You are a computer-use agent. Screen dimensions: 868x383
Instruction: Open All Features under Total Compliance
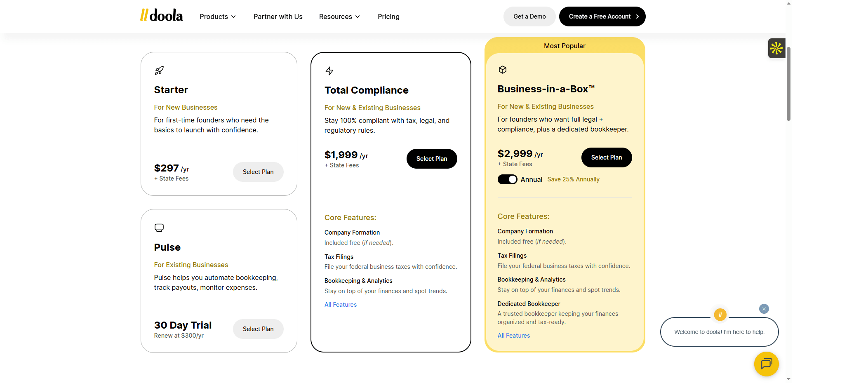(x=341, y=305)
